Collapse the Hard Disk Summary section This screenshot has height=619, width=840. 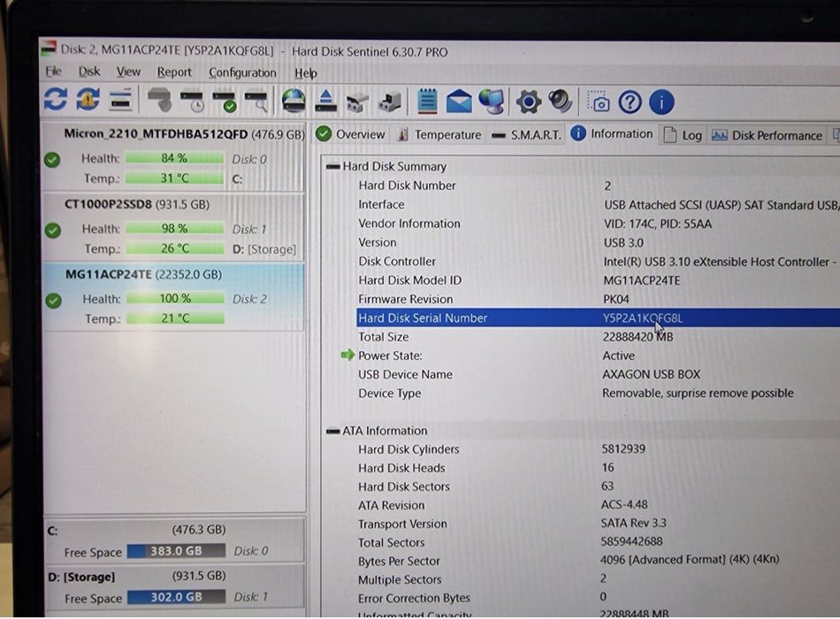333,166
